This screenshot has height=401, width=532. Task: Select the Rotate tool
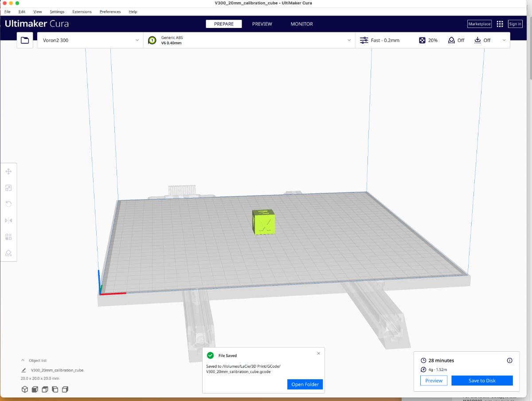click(8, 204)
